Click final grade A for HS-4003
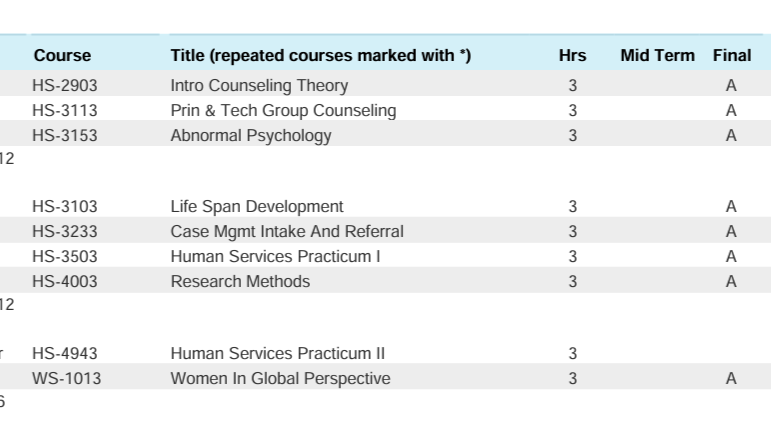 (x=731, y=282)
